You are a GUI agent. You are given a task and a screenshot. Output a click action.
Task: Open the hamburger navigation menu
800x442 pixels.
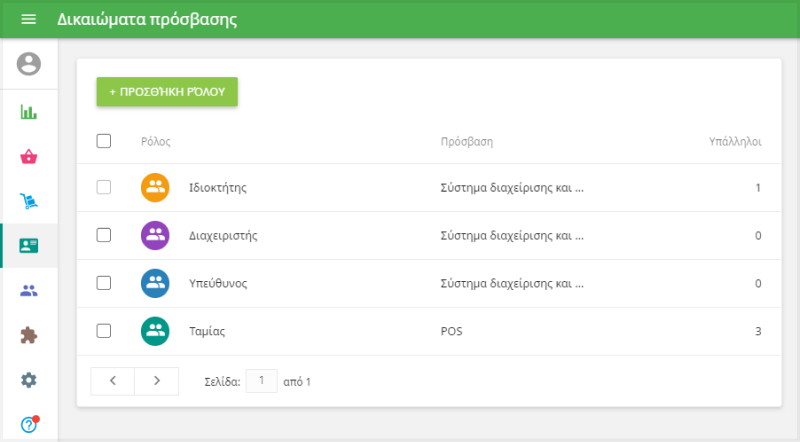click(28, 20)
